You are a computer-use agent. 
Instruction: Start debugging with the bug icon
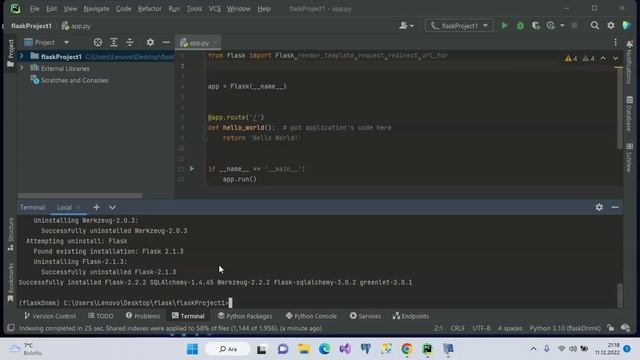point(520,26)
